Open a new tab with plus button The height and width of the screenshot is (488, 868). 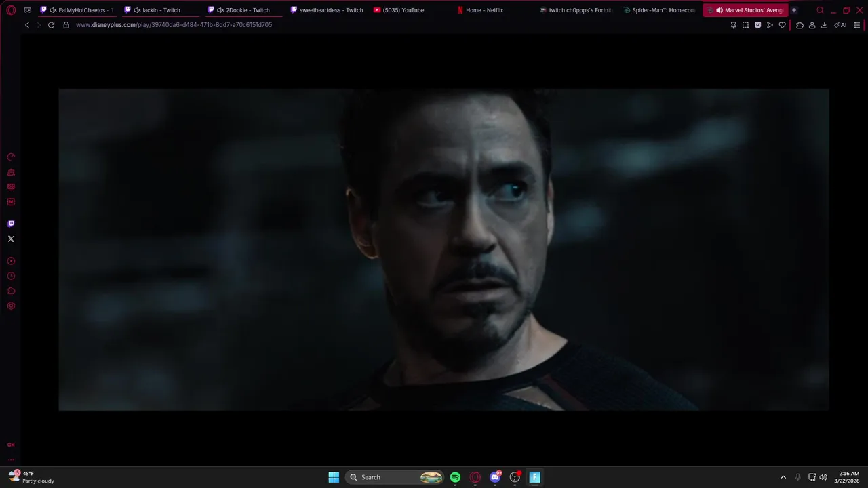tap(794, 10)
